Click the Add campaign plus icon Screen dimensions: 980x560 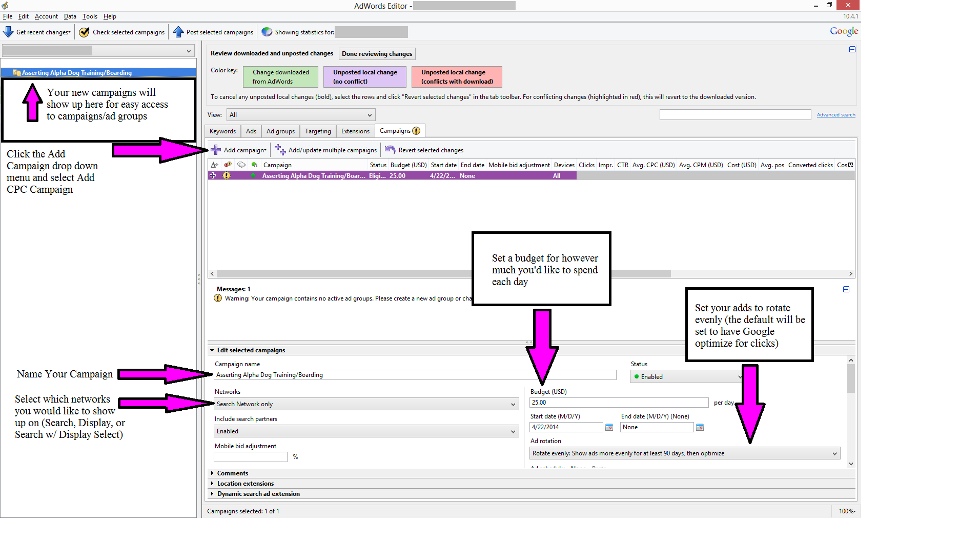(216, 150)
